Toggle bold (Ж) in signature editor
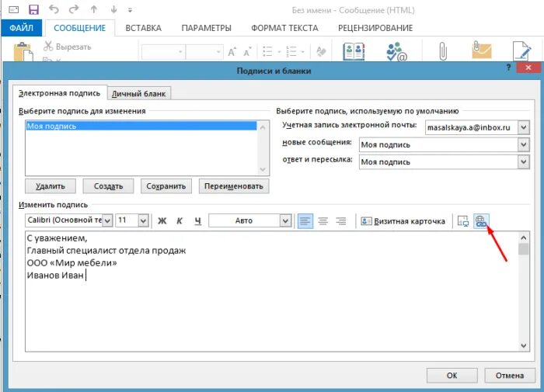The width and height of the screenshot is (544, 392). pyautogui.click(x=162, y=220)
